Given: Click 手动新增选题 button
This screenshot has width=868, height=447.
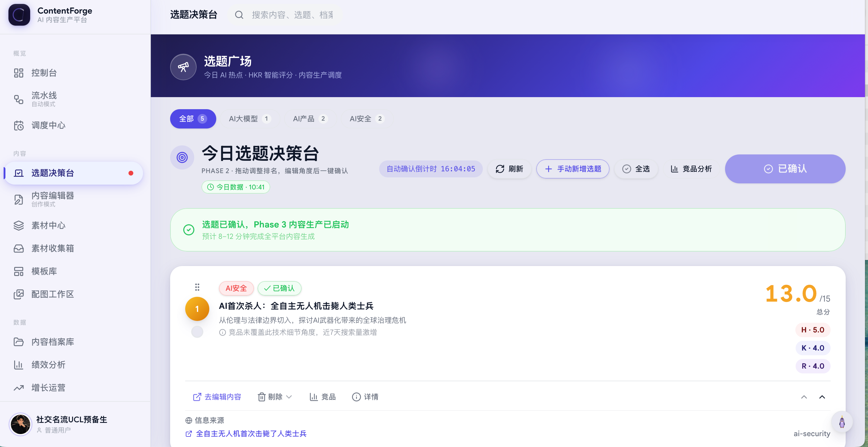Looking at the screenshot, I should 572,169.
